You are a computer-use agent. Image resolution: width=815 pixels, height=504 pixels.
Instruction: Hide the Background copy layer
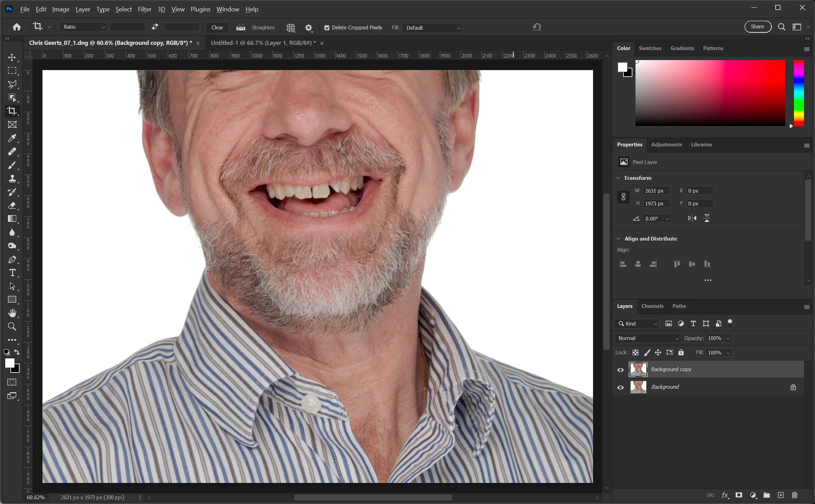pyautogui.click(x=620, y=370)
